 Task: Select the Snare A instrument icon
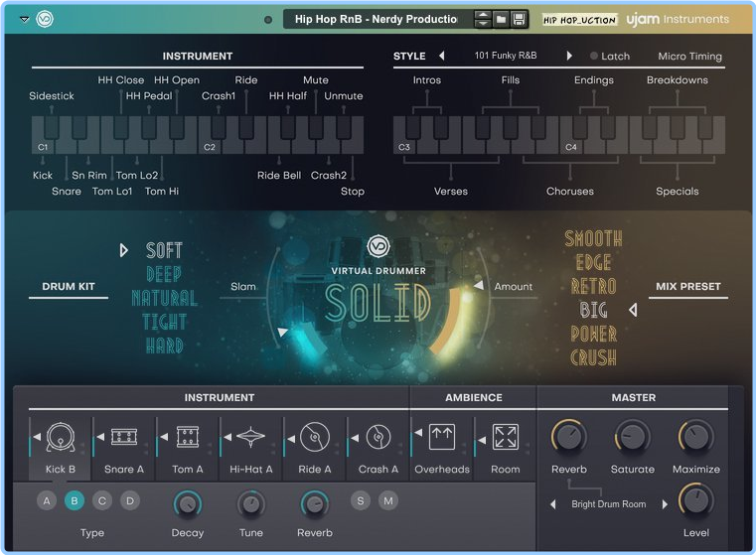[x=124, y=437]
